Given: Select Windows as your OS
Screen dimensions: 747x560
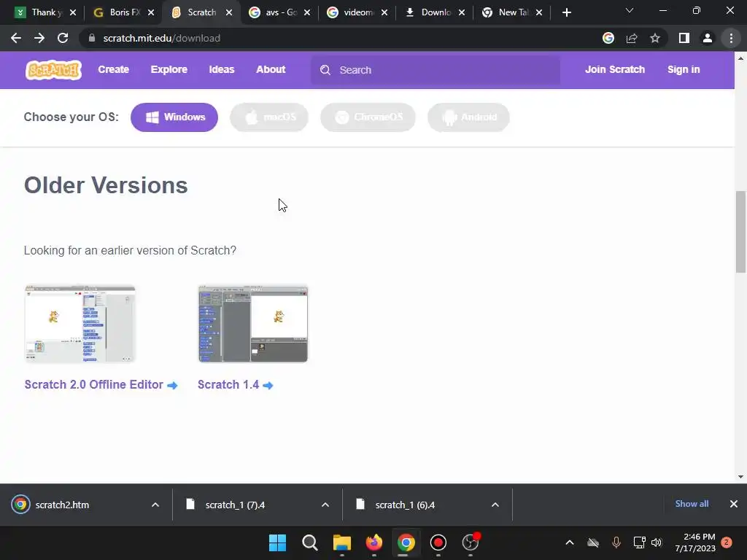Looking at the screenshot, I should click(174, 117).
